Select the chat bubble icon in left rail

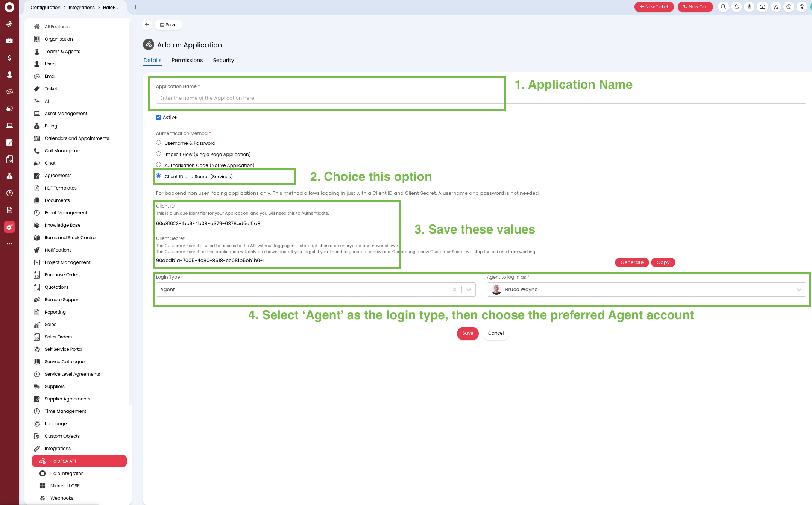tap(9, 108)
